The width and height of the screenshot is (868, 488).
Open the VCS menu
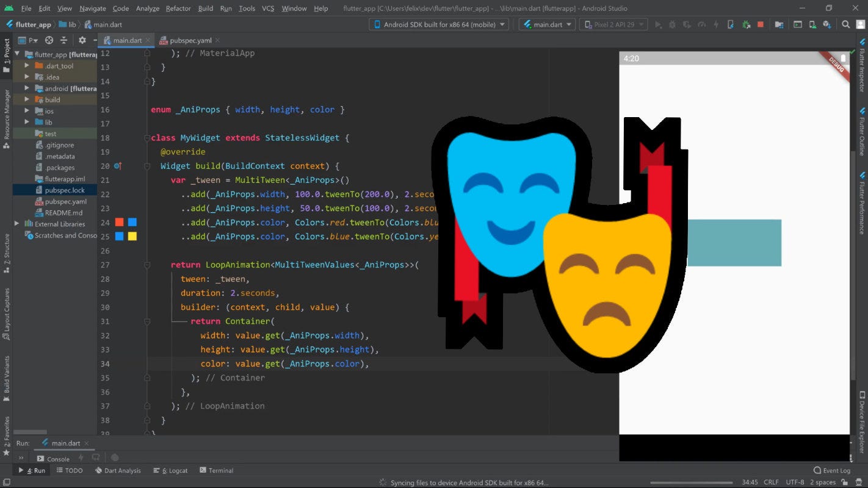(268, 9)
